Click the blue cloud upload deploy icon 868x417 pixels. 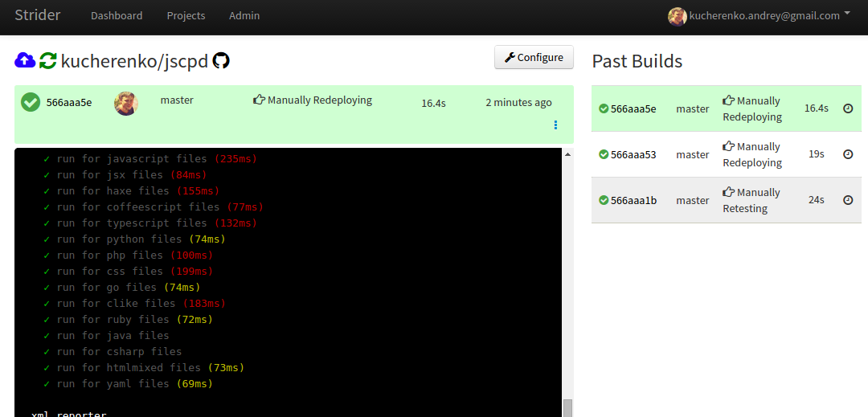[25, 60]
